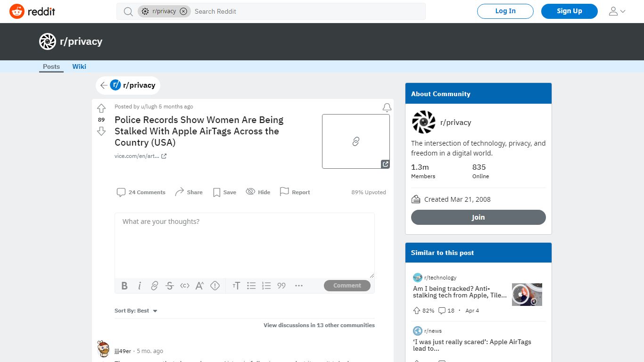Open the 18 comments on r/technology post

coord(446,311)
